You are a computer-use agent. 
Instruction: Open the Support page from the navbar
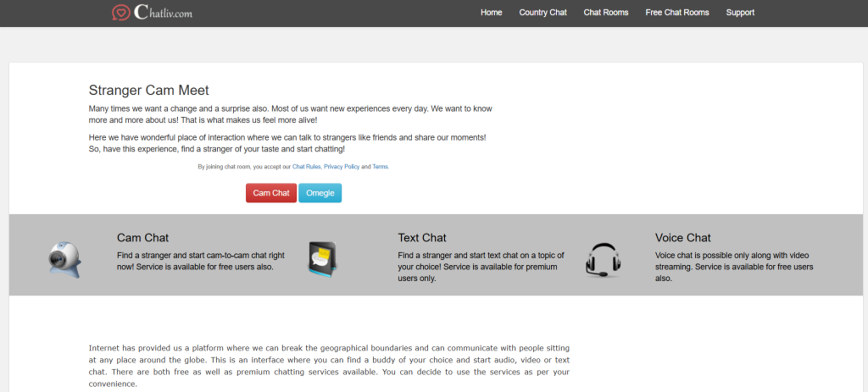(x=740, y=12)
